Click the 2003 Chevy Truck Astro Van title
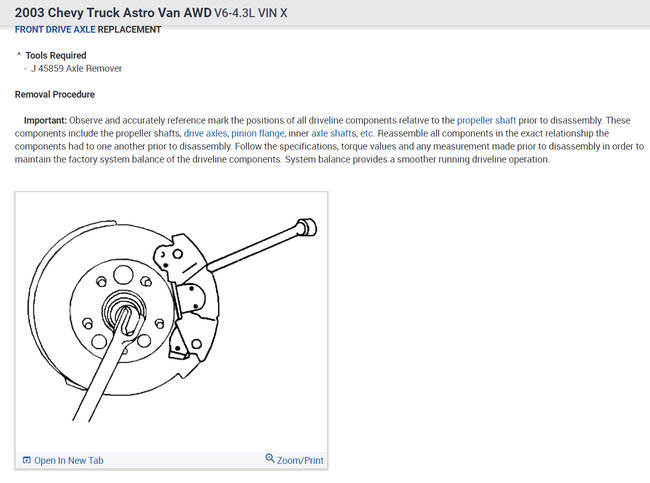The width and height of the screenshot is (650, 483). click(x=113, y=13)
